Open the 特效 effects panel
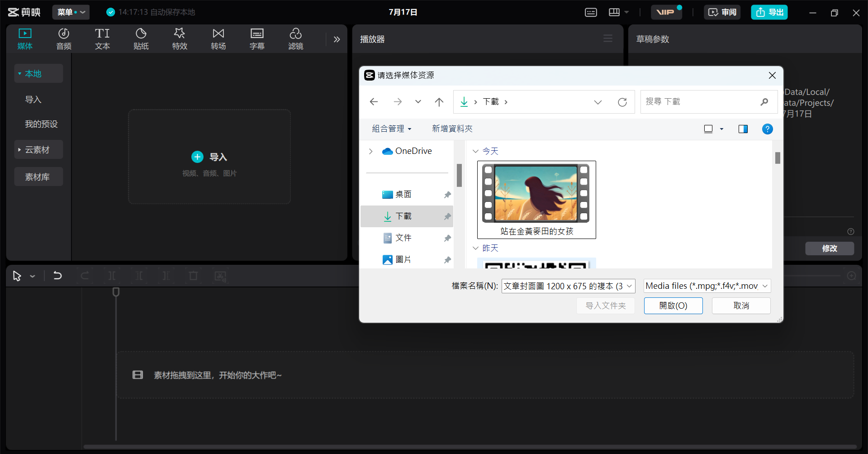868x454 pixels. coord(180,39)
